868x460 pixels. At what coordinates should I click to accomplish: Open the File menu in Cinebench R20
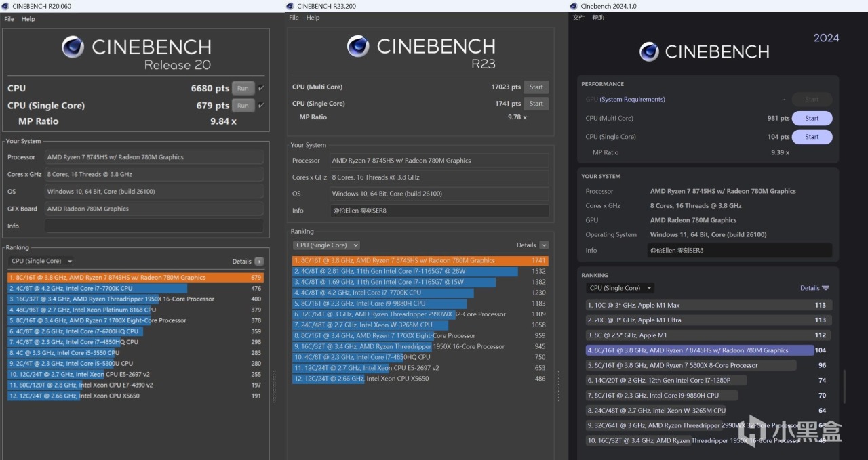pos(9,19)
